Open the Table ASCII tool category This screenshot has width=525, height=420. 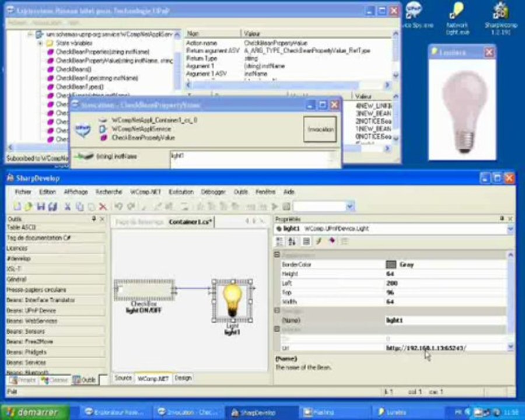(55, 228)
